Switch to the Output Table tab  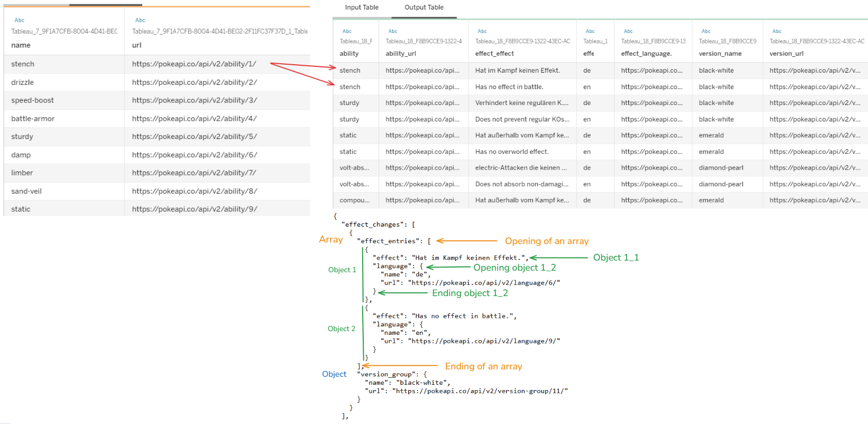(424, 7)
